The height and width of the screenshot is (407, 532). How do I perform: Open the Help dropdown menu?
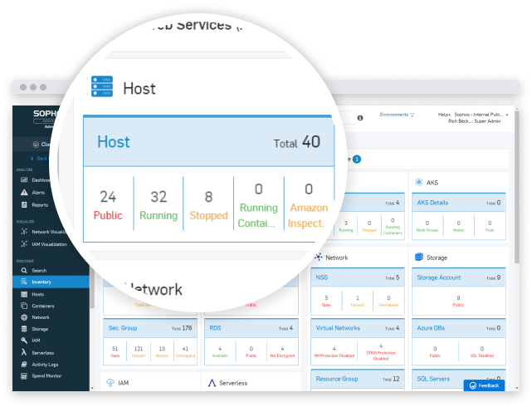point(444,115)
